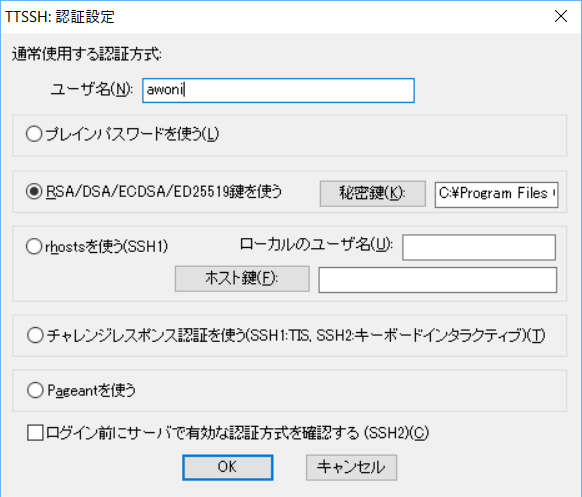
Task: Select プレインパスワードを使う radio button
Action: click(x=34, y=134)
